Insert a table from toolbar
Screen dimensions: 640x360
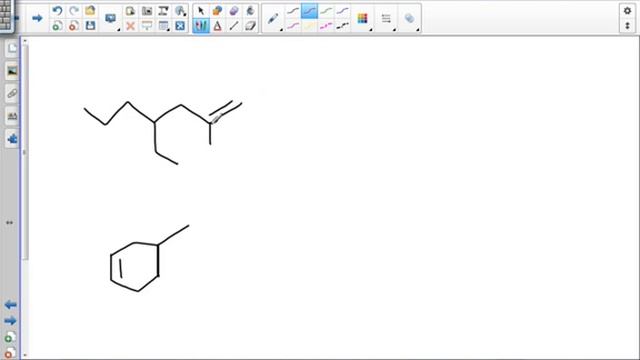[x=163, y=26]
